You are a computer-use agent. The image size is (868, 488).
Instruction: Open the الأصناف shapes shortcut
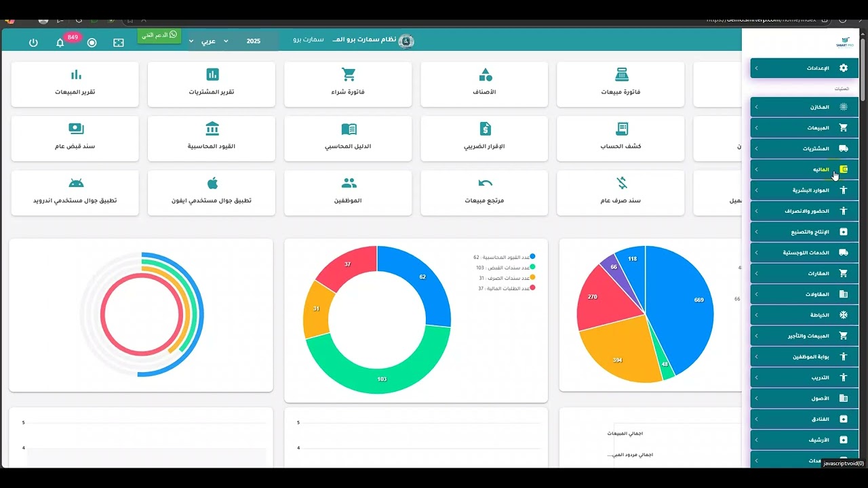[484, 84]
